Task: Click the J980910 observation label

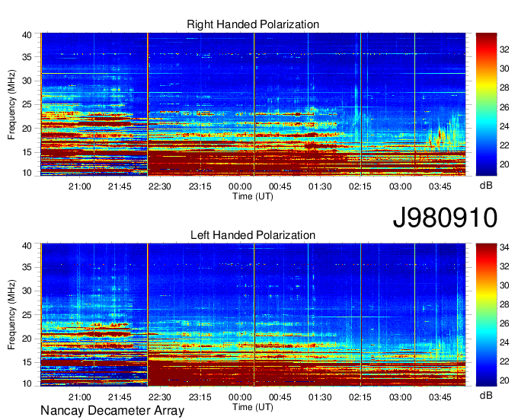Action: (445, 218)
